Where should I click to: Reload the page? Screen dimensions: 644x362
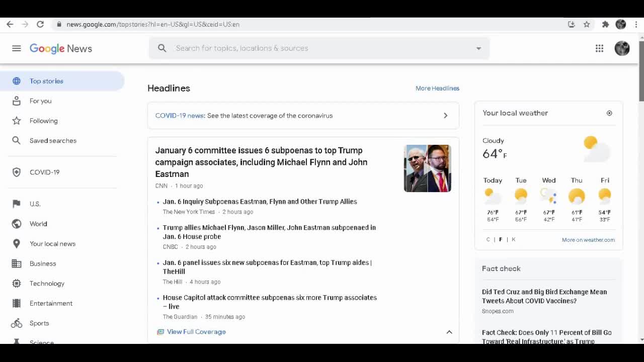tap(40, 24)
